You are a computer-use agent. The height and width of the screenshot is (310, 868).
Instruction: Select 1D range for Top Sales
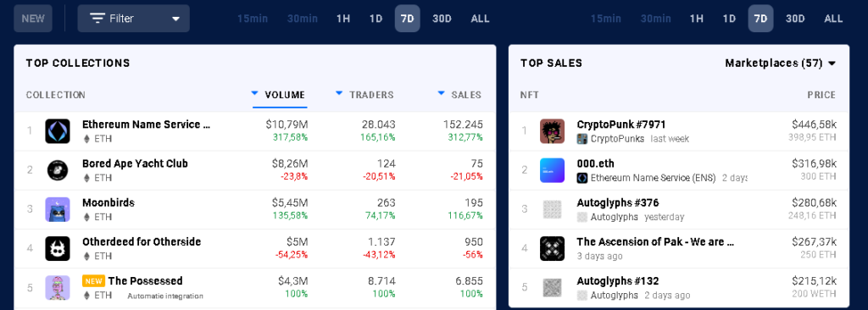[x=729, y=19]
